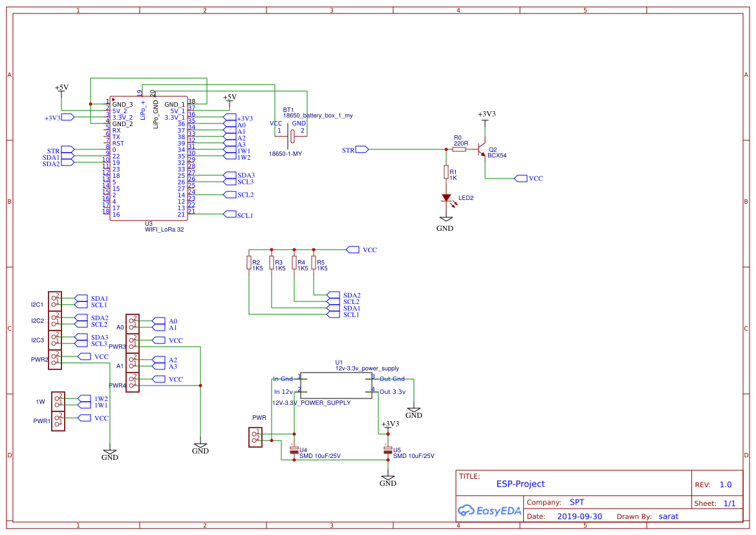Select the Drawn By name sarat
Viewport: 756px width, 535px height.
668,516
